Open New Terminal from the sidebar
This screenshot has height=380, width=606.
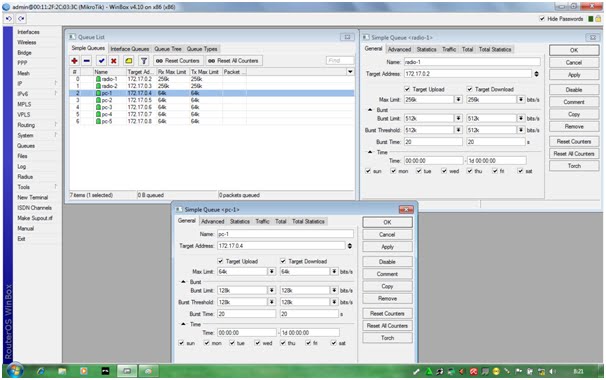coord(32,197)
